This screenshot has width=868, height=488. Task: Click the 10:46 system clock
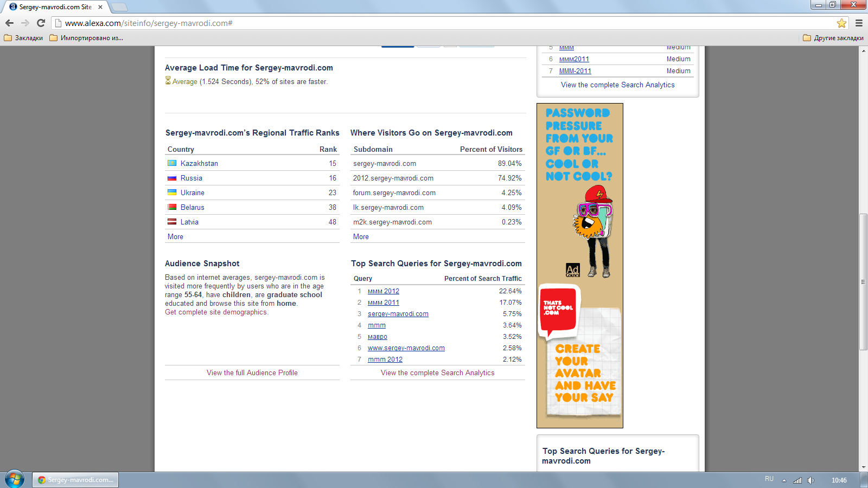click(x=839, y=480)
